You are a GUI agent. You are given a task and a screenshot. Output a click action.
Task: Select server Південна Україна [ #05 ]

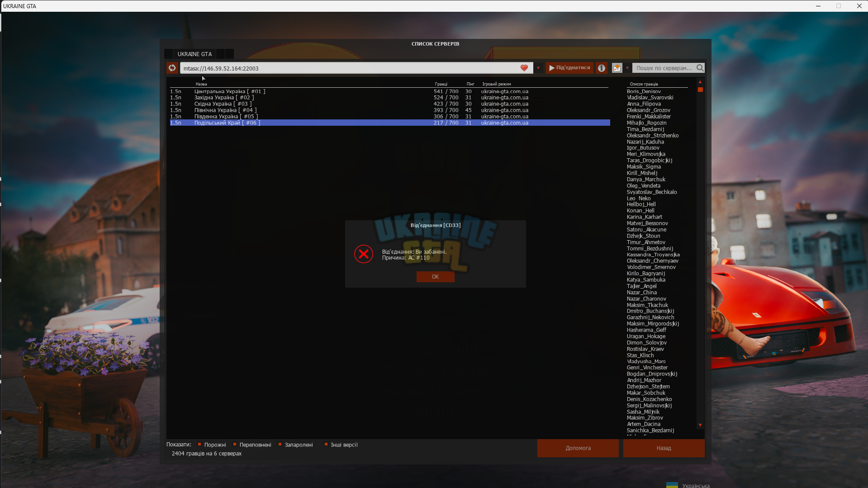click(x=390, y=117)
